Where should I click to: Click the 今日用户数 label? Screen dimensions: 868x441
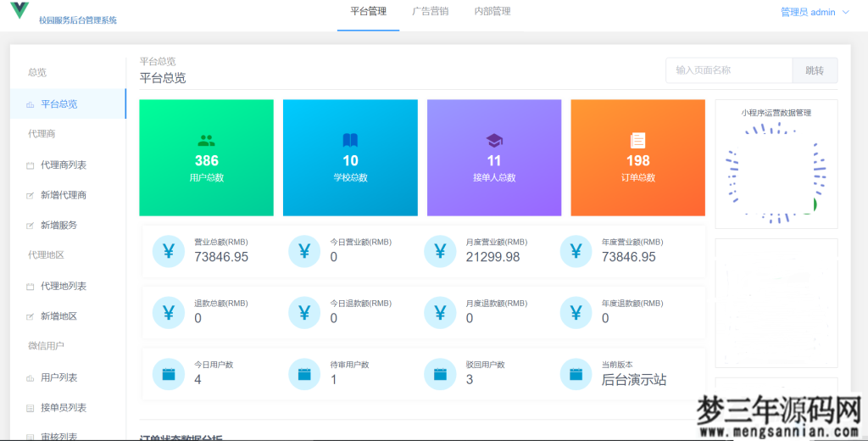[214, 366]
